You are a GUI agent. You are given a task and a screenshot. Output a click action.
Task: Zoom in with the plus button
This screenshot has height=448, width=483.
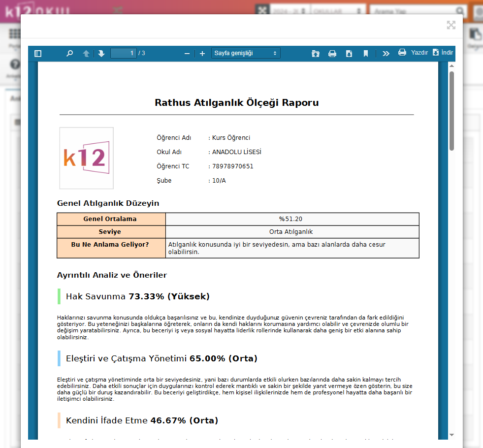click(202, 54)
